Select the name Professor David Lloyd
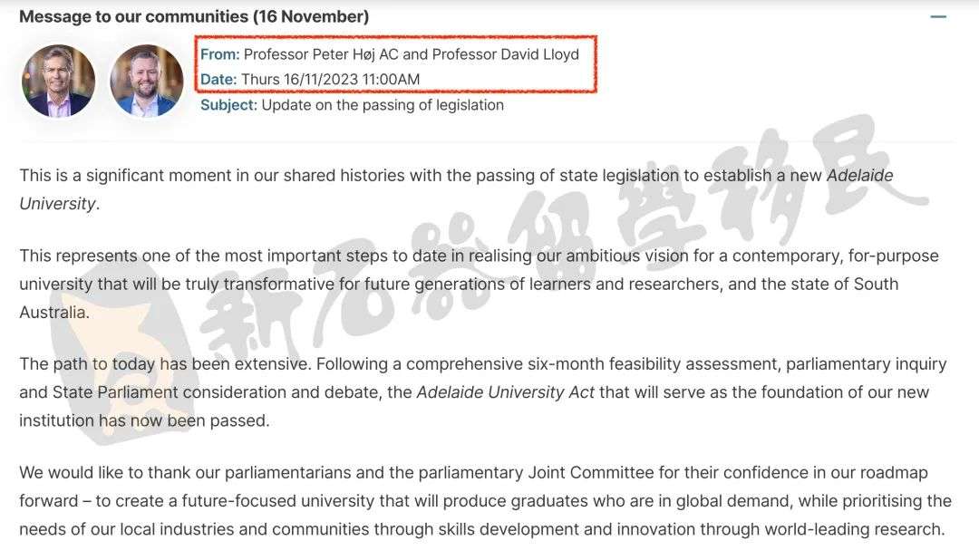This screenshot has height=560, width=979. click(506, 54)
